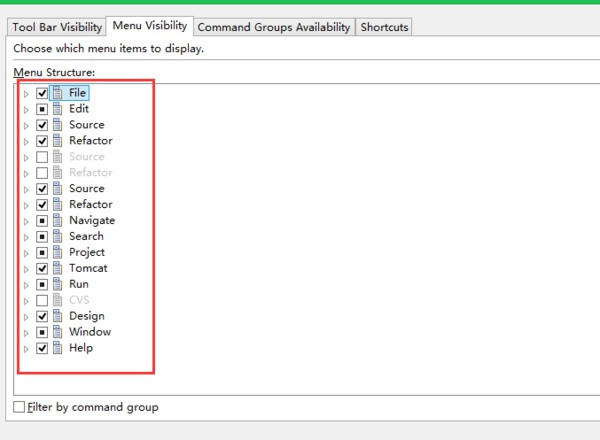
Task: Click the Project menu page icon
Action: 57,253
